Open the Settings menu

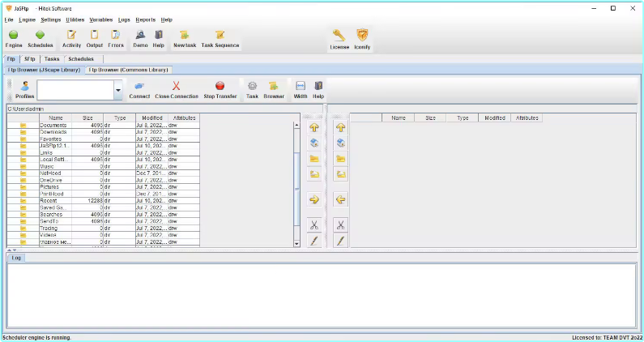click(50, 19)
